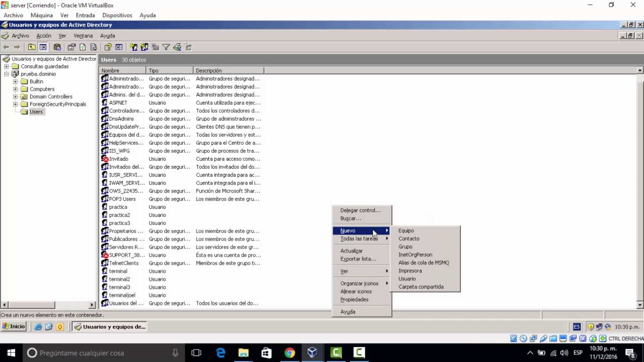Click the left pane horizontal scrollbar thumb
The width and height of the screenshot is (644, 362).
point(32,305)
